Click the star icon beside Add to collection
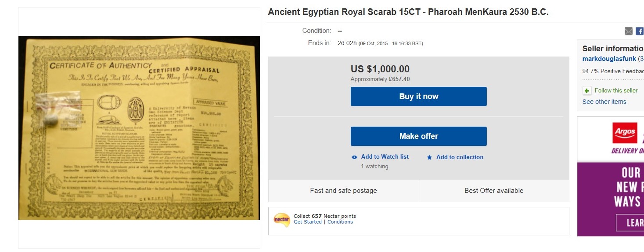This screenshot has height=252, width=644. click(x=429, y=157)
